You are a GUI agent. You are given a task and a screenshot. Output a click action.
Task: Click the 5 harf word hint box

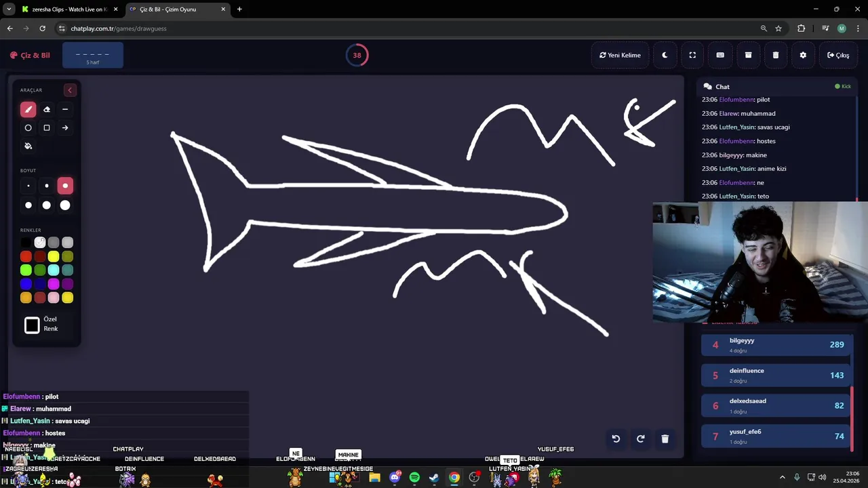point(93,56)
